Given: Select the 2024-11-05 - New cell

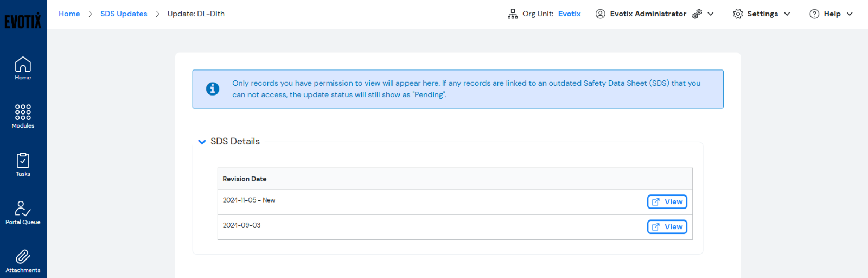Looking at the screenshot, I should (x=430, y=202).
